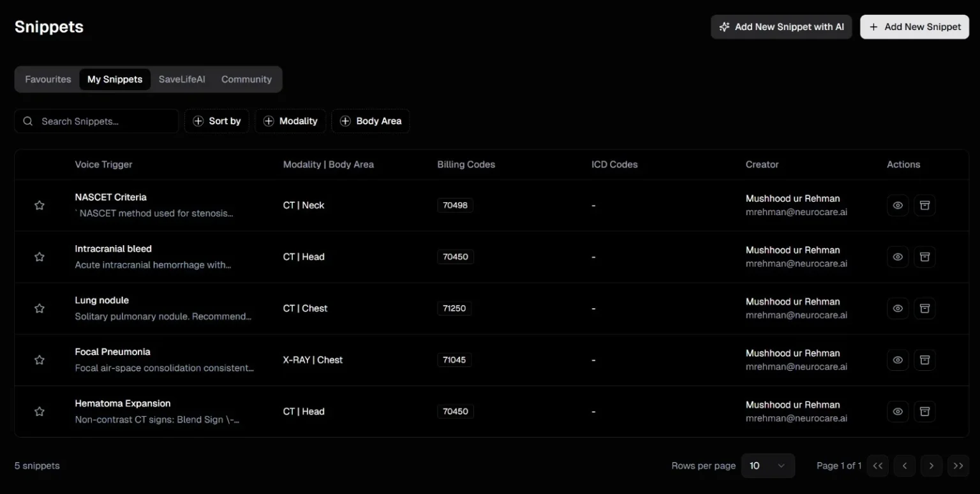
Task: Open the Rows per page dropdown
Action: click(x=768, y=466)
